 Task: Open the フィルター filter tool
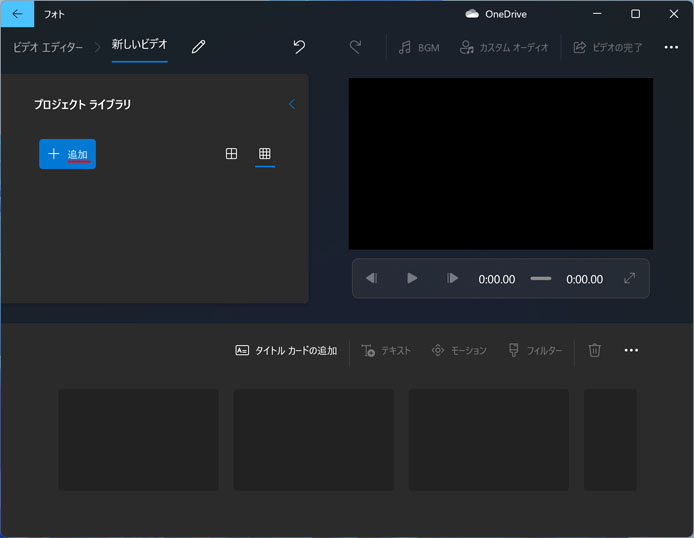pyautogui.click(x=535, y=351)
